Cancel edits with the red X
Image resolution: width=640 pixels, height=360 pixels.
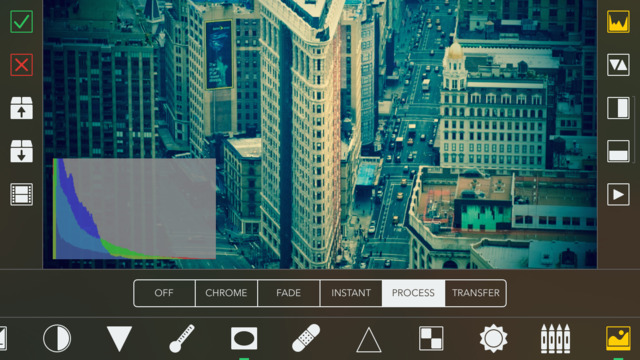pyautogui.click(x=21, y=65)
